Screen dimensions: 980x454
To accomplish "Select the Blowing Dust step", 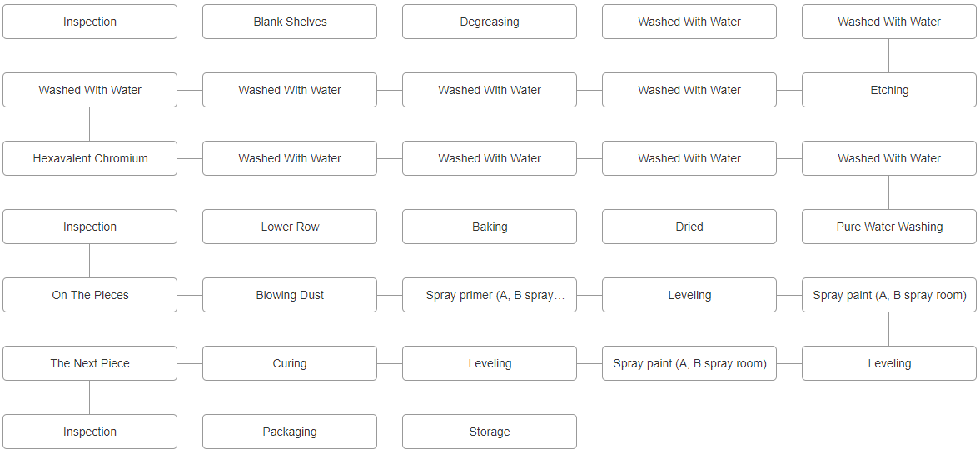I will click(290, 295).
